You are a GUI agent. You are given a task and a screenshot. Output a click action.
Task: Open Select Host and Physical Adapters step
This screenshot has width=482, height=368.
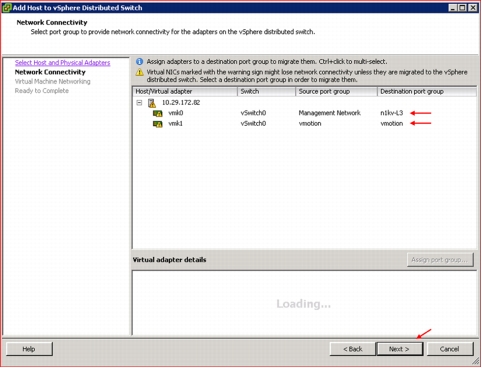[62, 63]
